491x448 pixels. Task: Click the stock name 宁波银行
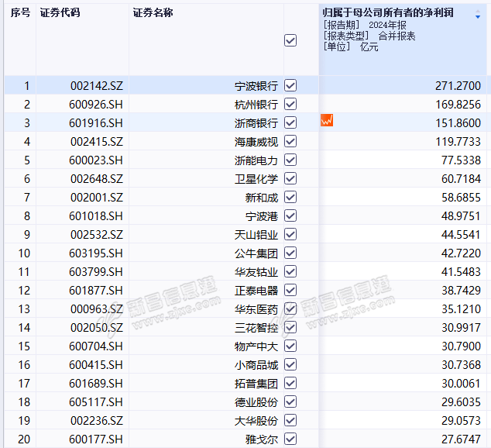pos(256,86)
